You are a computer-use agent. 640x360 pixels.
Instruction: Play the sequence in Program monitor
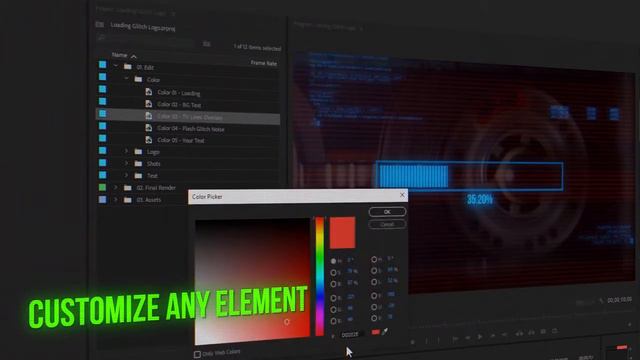point(480,337)
